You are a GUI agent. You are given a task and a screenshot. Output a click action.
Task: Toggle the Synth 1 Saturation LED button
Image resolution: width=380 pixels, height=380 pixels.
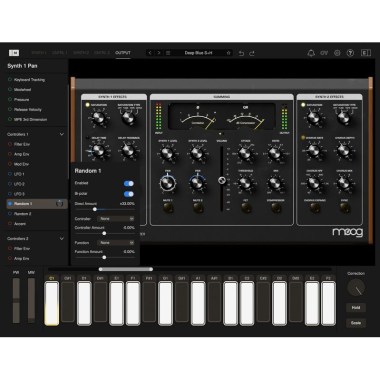tap(88, 105)
